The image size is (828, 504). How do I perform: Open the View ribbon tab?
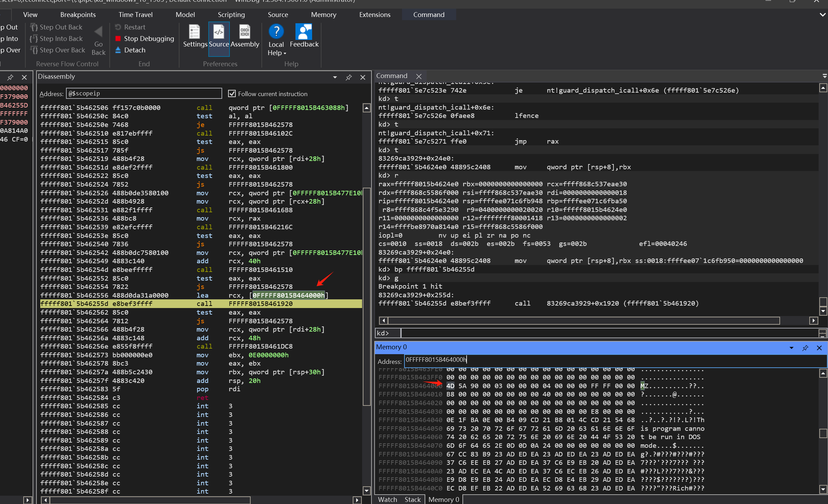click(x=30, y=15)
